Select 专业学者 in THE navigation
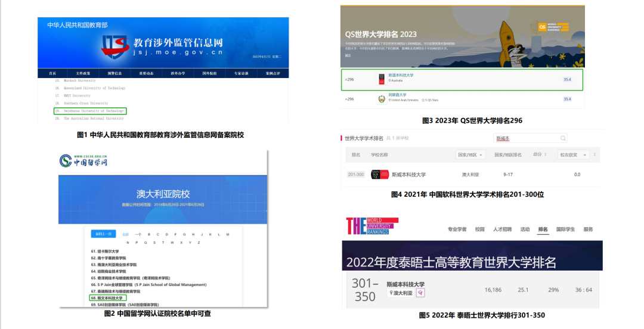644x329 pixels. tap(457, 229)
